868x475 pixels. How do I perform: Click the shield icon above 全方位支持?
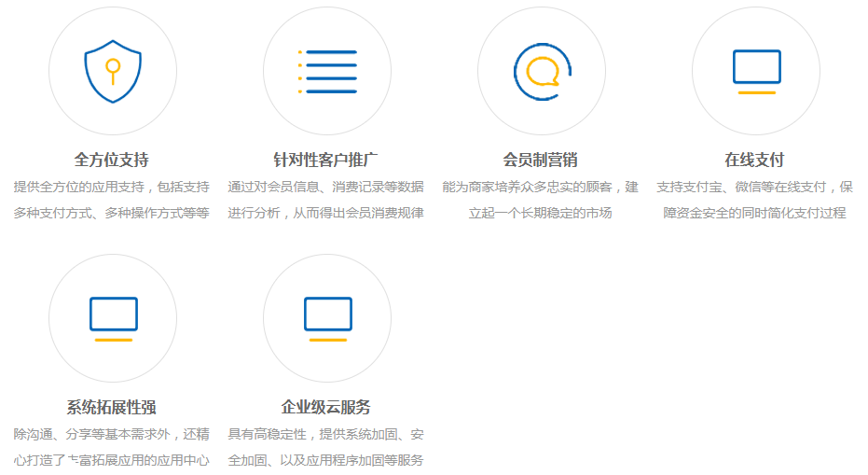click(x=112, y=71)
